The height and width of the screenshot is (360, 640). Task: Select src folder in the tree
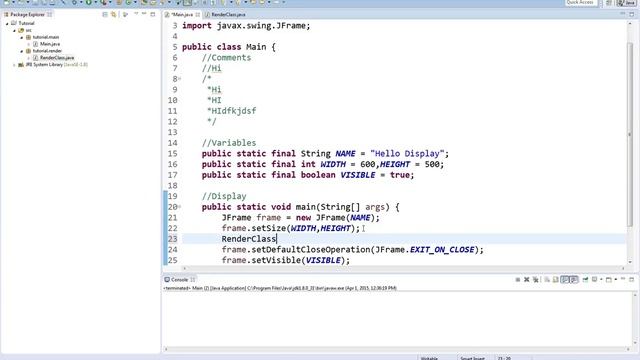click(29, 30)
